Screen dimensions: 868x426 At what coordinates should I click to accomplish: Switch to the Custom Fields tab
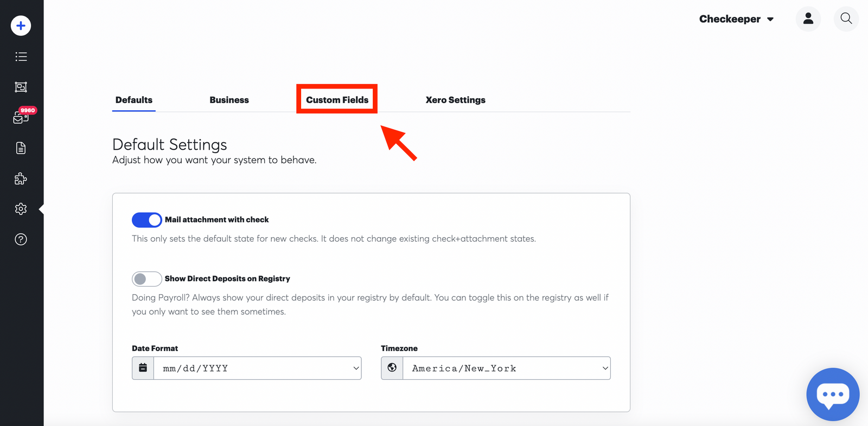click(x=336, y=99)
